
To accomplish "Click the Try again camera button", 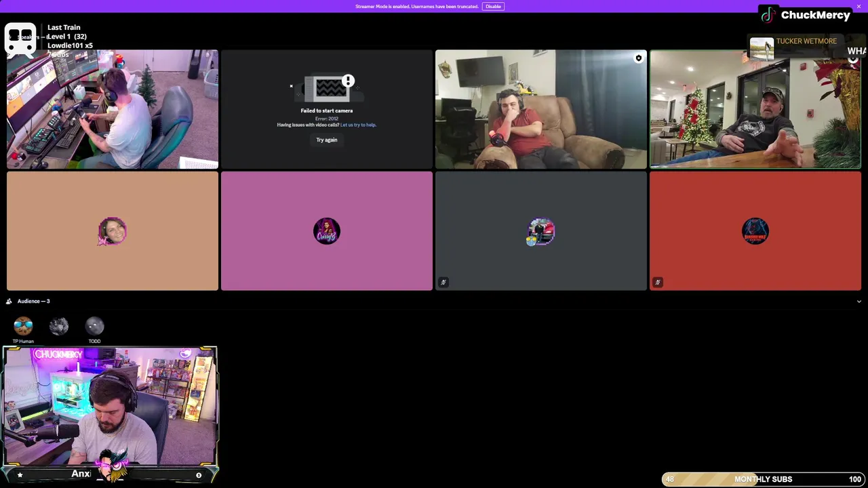I will click(x=326, y=140).
